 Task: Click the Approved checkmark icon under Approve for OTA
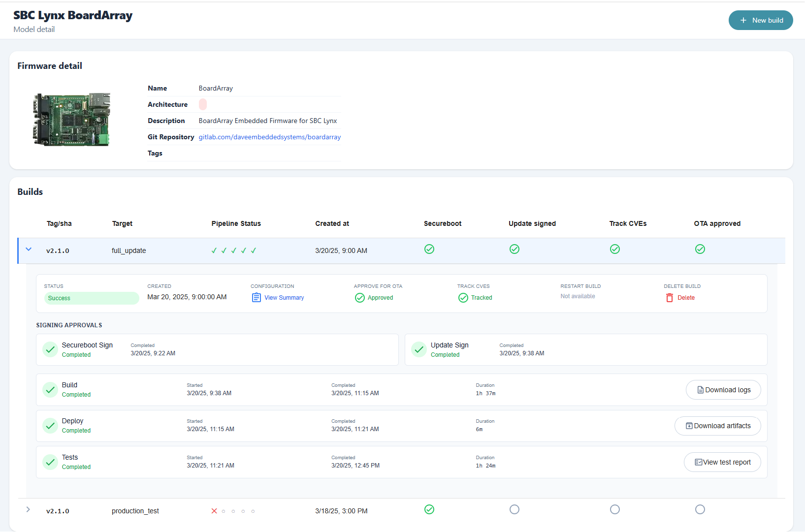coord(359,298)
